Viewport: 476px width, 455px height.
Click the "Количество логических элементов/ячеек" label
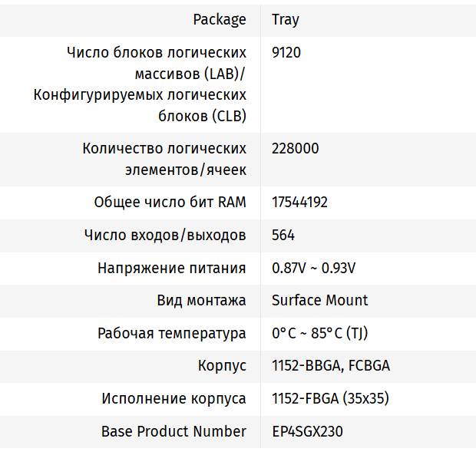click(x=164, y=159)
